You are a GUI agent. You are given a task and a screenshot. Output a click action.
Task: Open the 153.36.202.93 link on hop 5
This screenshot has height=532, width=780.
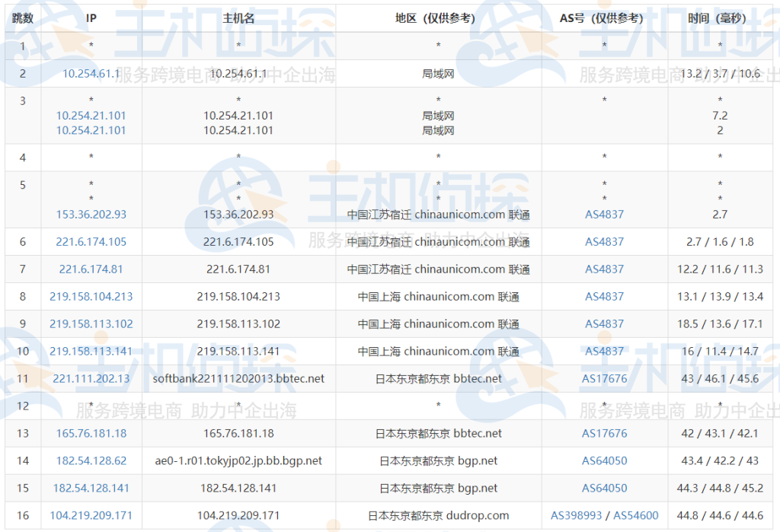click(91, 214)
